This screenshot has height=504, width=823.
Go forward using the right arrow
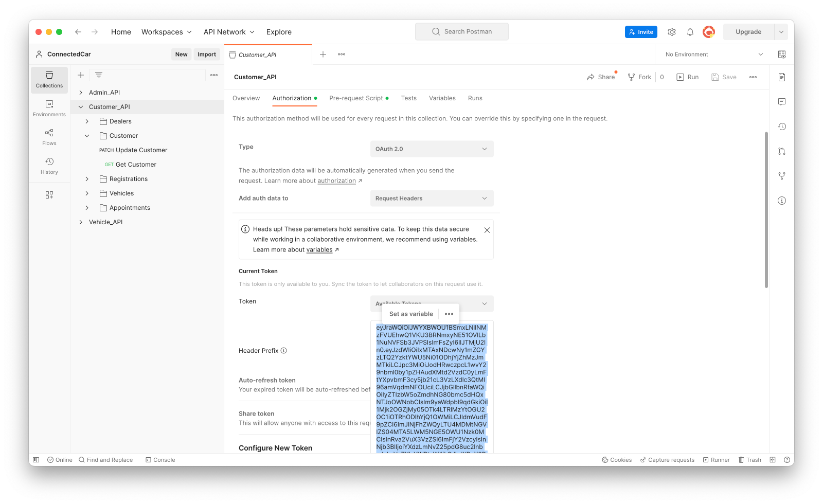tap(95, 32)
